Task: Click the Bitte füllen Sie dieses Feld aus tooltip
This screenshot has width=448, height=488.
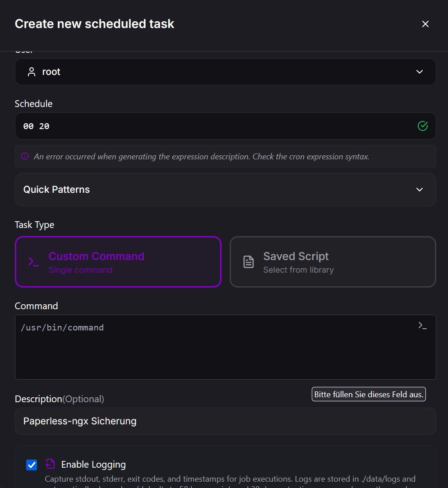Action: [369, 394]
